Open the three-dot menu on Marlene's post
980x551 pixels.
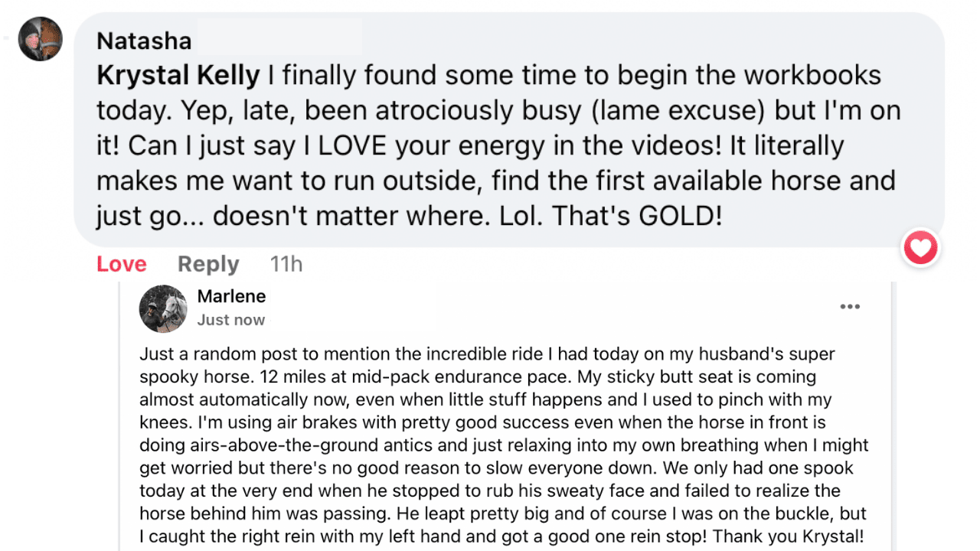coord(850,307)
